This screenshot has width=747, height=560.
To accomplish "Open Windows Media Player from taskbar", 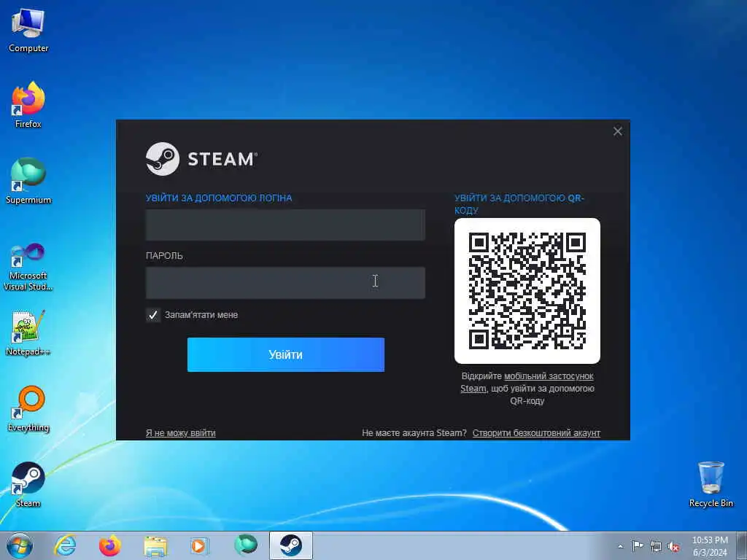I will (x=200, y=545).
